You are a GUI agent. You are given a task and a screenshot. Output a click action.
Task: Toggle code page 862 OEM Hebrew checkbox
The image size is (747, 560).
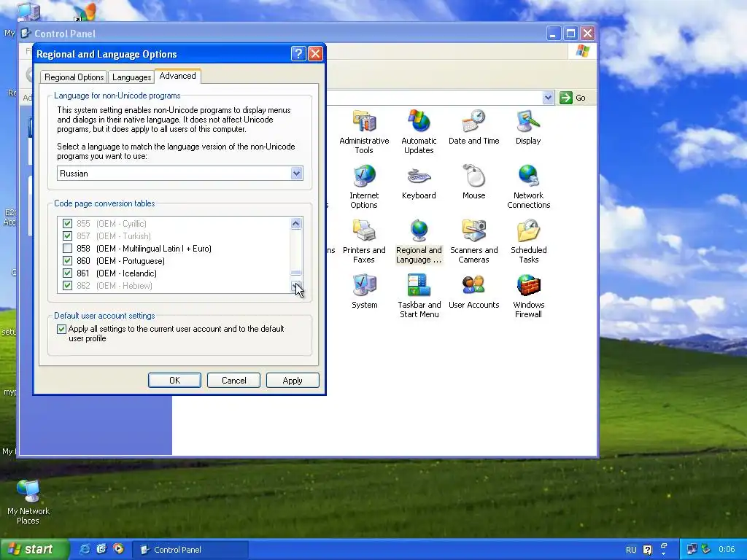coord(67,285)
